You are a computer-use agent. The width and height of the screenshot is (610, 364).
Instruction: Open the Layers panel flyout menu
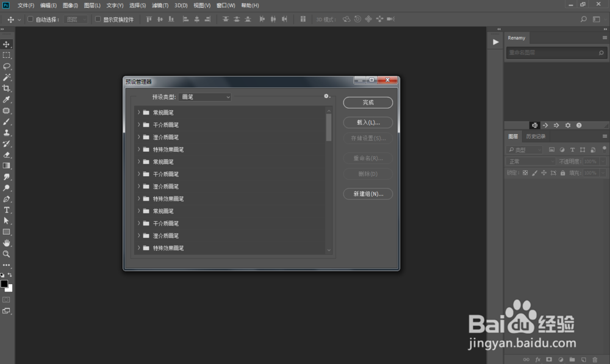tap(605, 136)
